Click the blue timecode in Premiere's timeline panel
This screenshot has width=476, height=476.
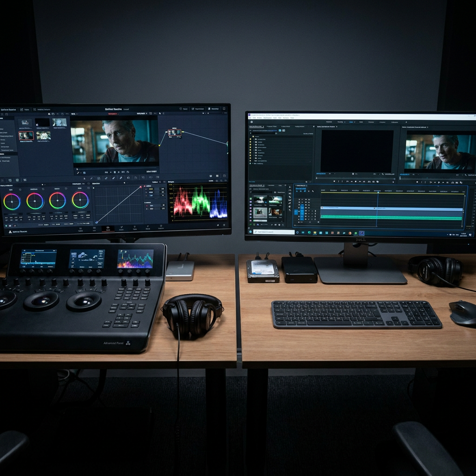pyautogui.click(x=301, y=189)
